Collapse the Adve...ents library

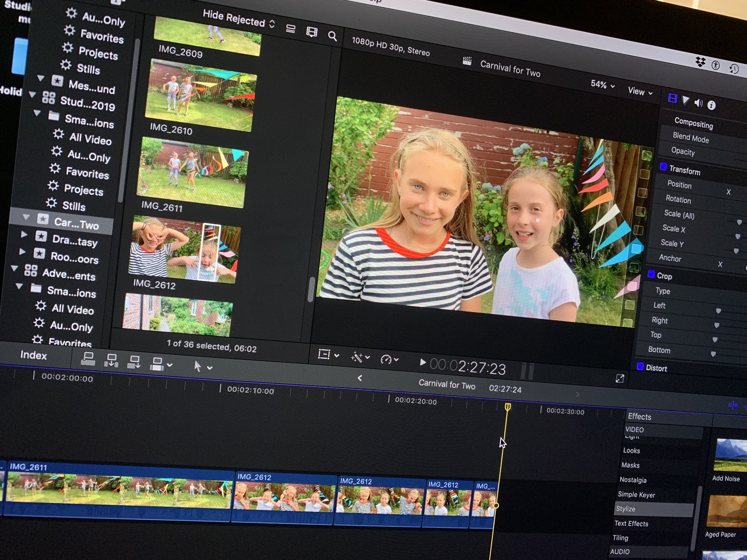point(14,269)
